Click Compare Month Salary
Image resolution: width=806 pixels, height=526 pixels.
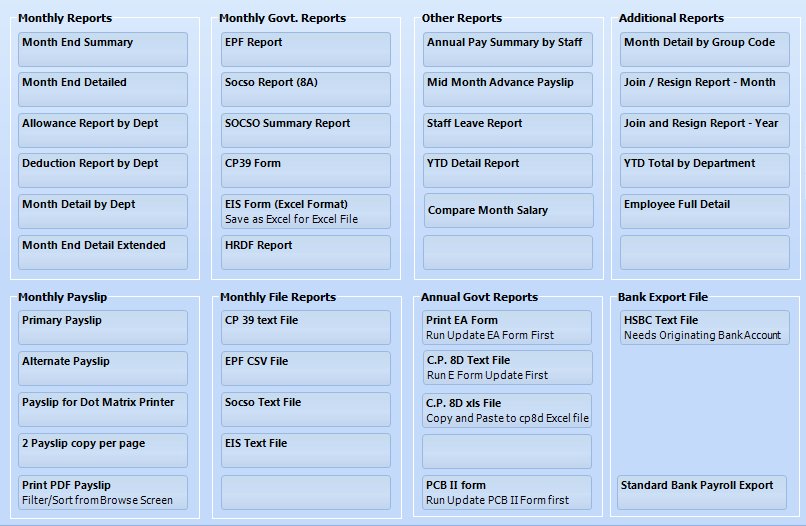click(509, 210)
